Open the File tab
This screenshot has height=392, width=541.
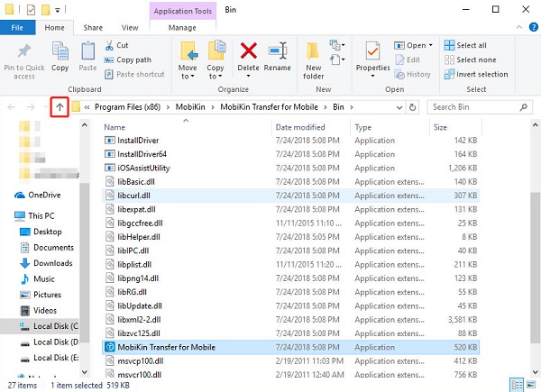coord(17,28)
